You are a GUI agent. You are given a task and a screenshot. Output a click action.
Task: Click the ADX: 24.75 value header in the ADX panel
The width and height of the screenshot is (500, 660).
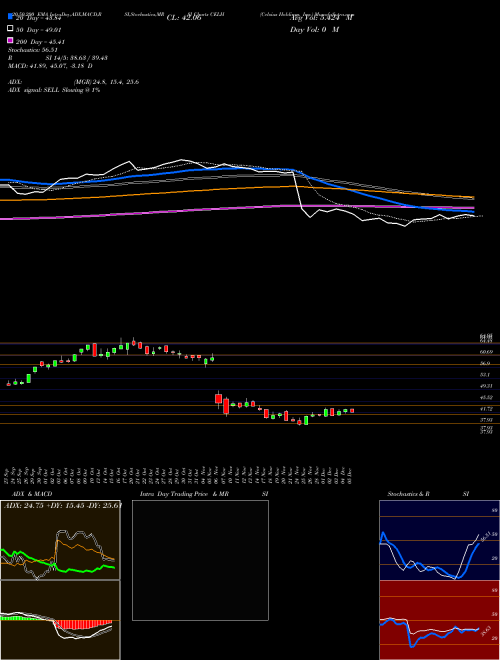63,505
